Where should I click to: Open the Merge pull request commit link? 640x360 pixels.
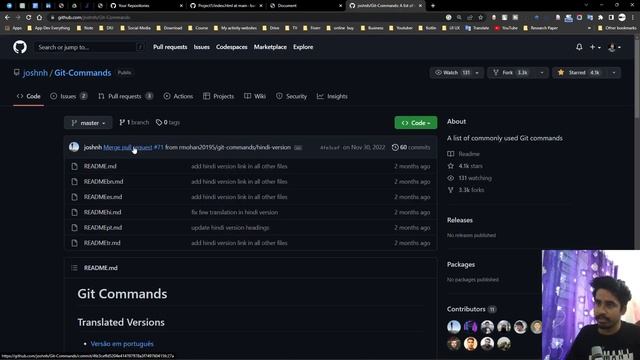128,147
